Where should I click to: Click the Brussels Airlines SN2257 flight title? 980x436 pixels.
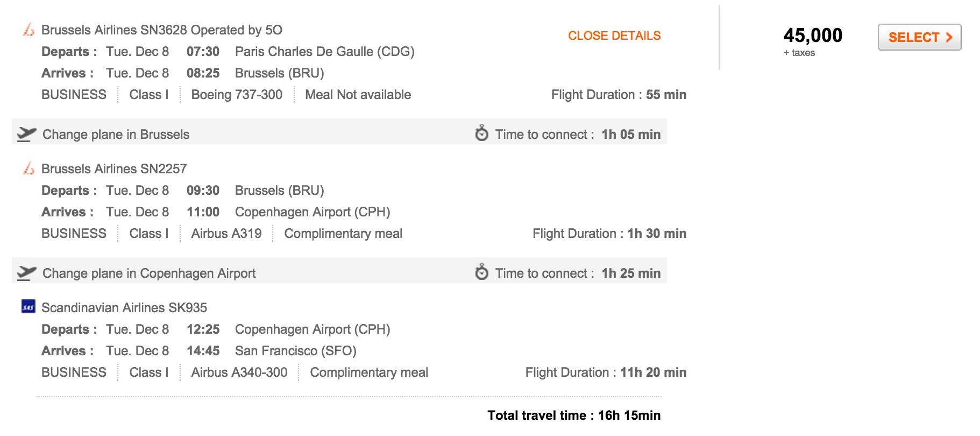tap(114, 169)
